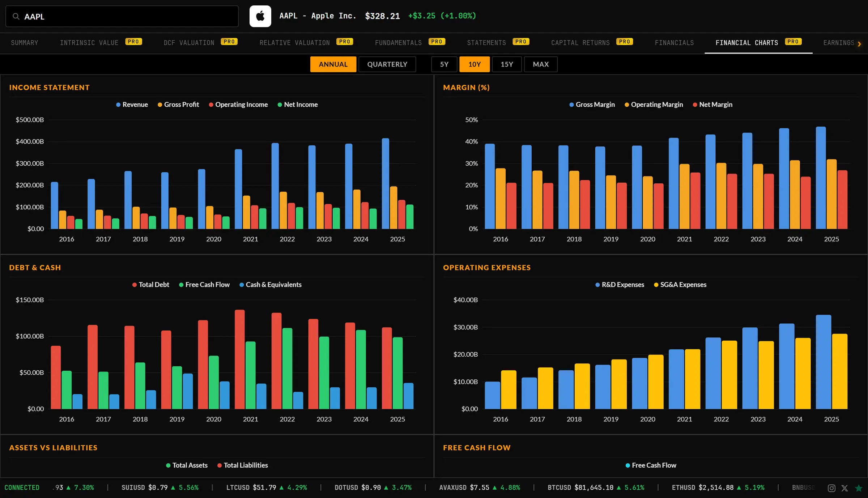Click the search magnifier icon
This screenshot has width=868, height=498.
[x=16, y=16]
